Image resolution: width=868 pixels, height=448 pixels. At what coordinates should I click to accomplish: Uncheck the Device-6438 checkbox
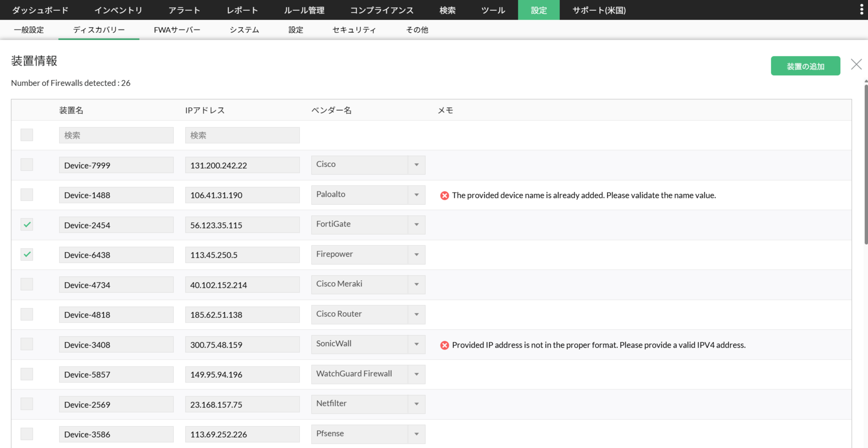27,255
